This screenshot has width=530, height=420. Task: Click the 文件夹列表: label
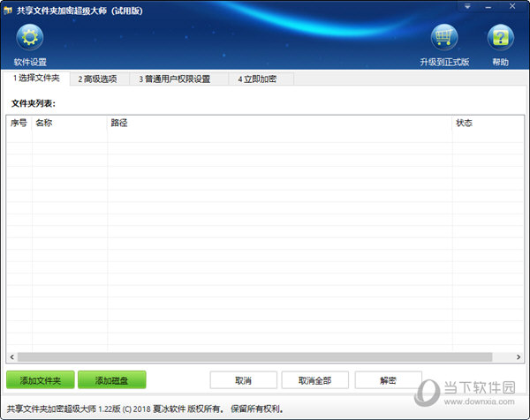point(34,103)
